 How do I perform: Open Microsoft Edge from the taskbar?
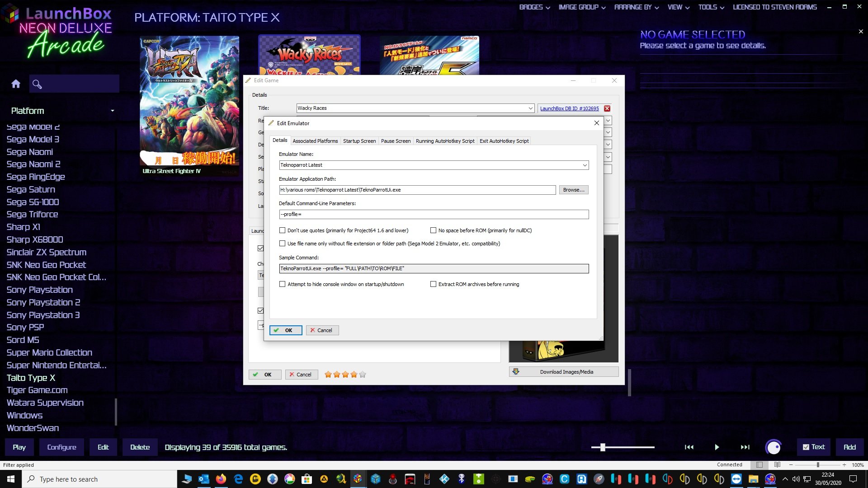coord(238,479)
